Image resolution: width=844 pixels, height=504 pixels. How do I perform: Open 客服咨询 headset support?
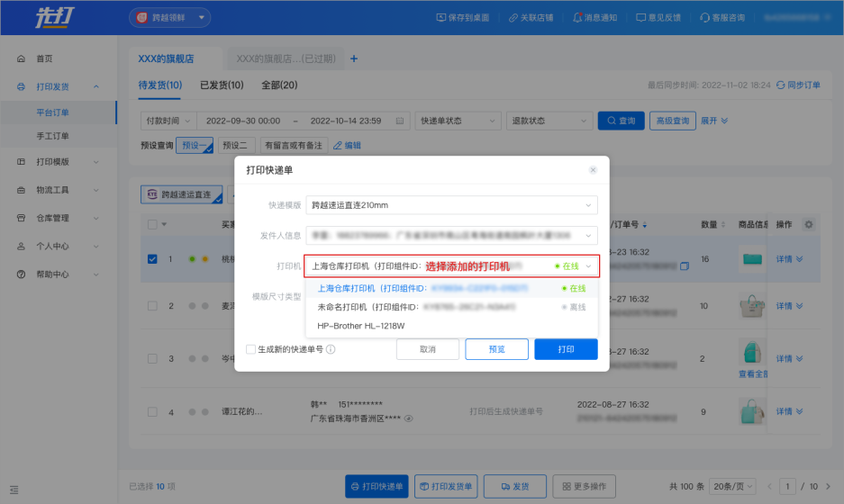pyautogui.click(x=705, y=17)
